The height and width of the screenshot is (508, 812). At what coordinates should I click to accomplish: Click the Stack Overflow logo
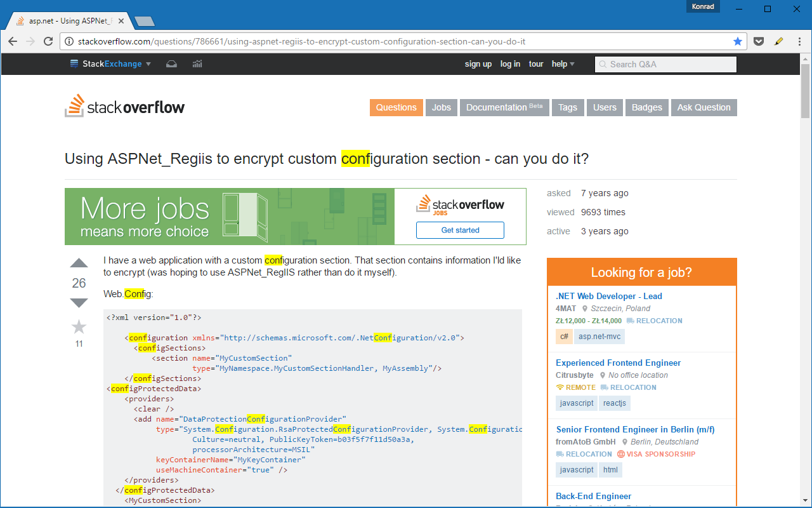pos(124,106)
